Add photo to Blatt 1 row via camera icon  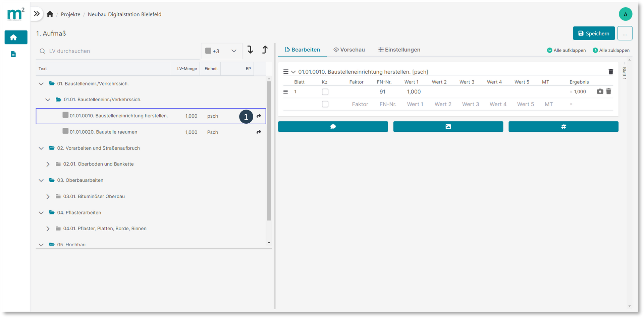tap(600, 91)
